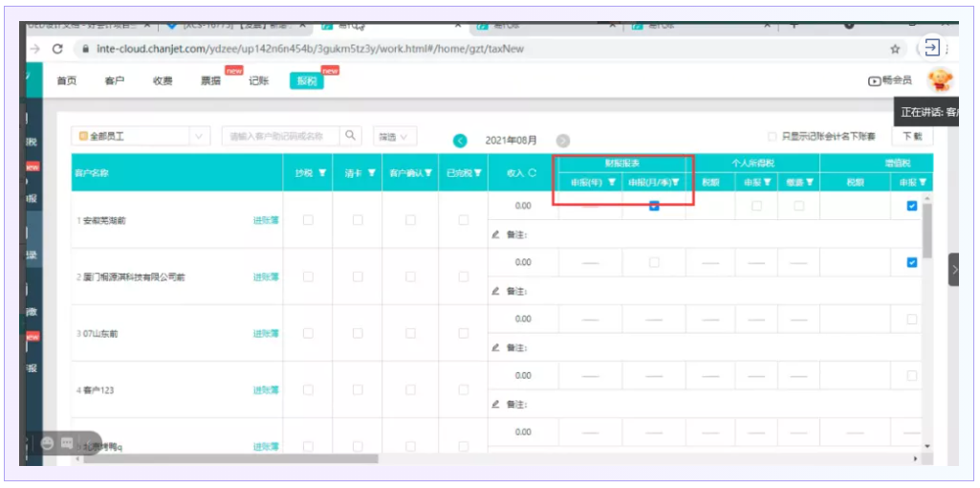The height and width of the screenshot is (488, 980).
Task: Go to next month with right arrow
Action: point(563,141)
